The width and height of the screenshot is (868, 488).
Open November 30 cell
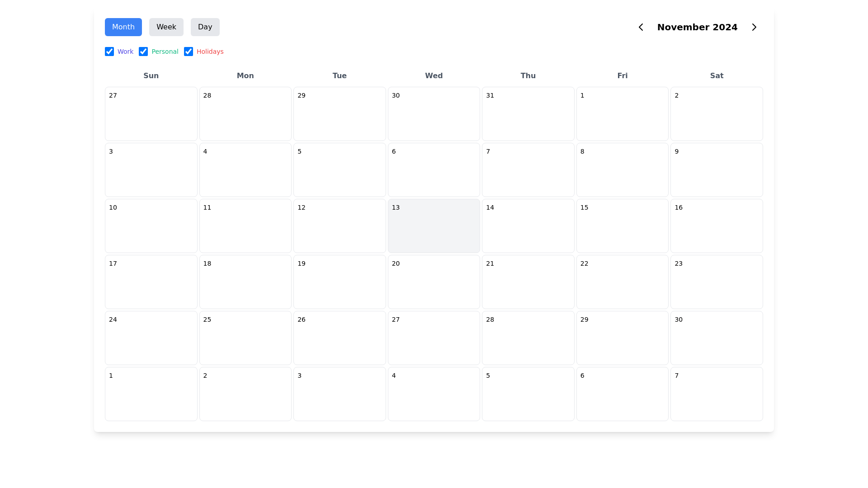716,338
